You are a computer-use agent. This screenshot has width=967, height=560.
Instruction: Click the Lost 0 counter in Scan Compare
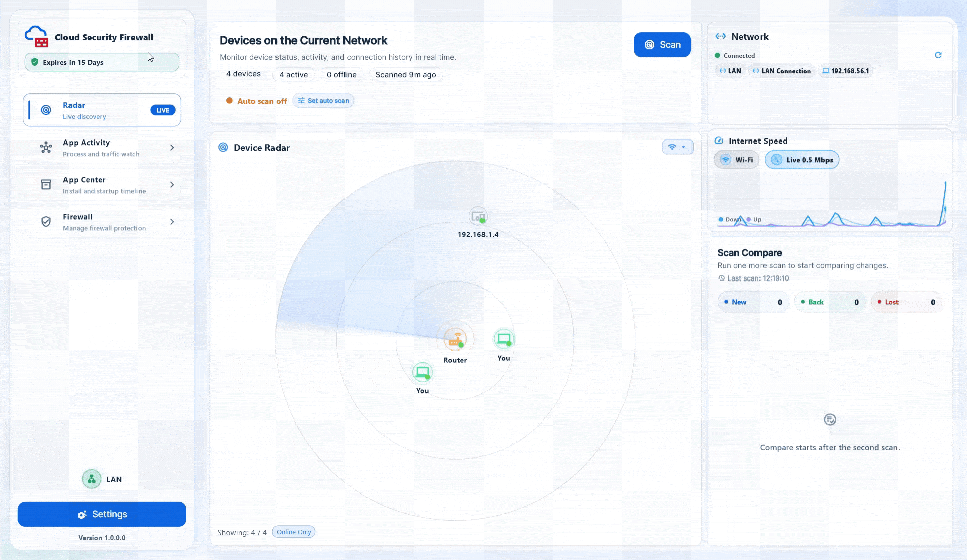tap(906, 302)
